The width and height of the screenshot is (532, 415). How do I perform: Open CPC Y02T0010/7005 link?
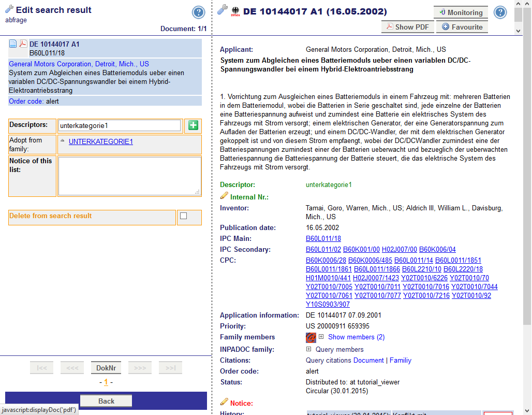[329, 287]
